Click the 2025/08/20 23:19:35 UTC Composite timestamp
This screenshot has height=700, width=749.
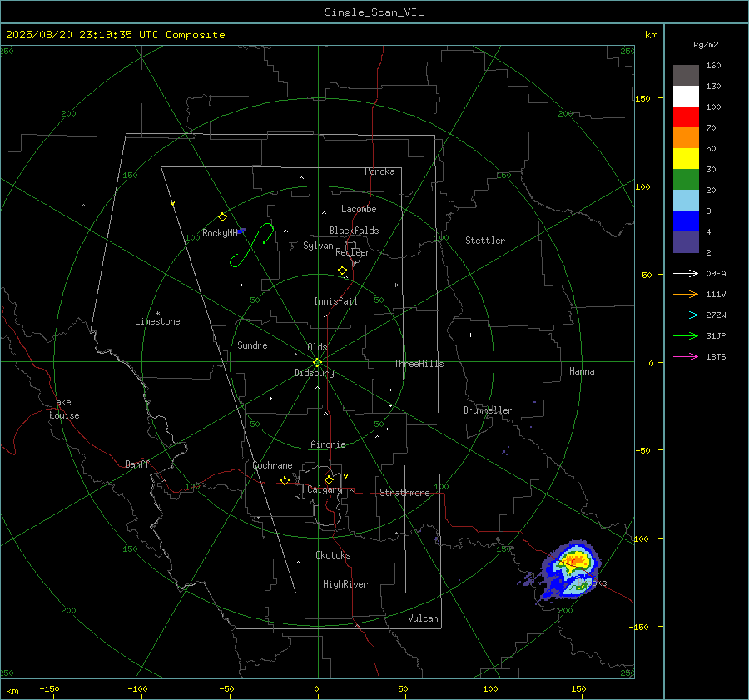pos(115,35)
